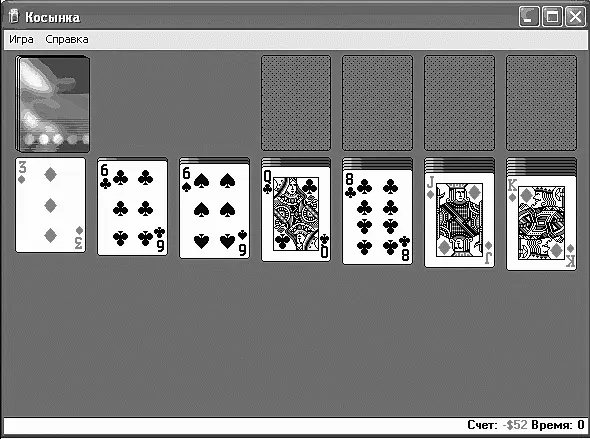Minimize the Косынка window
The height and width of the screenshot is (439, 590).
point(529,17)
